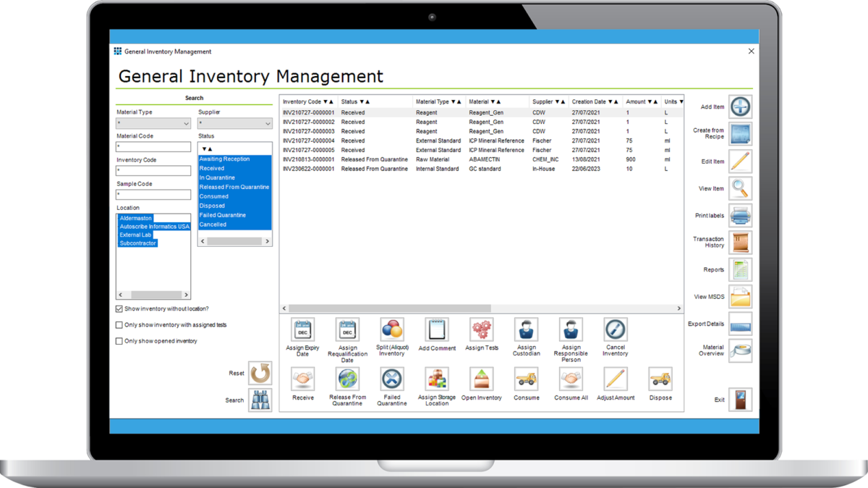Click the Add Item plus icon
868x488 pixels.
(740, 107)
